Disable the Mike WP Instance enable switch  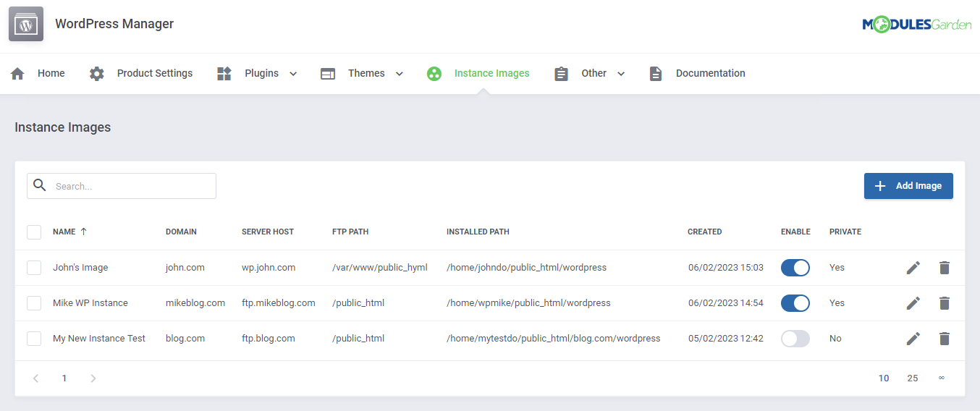tap(795, 303)
